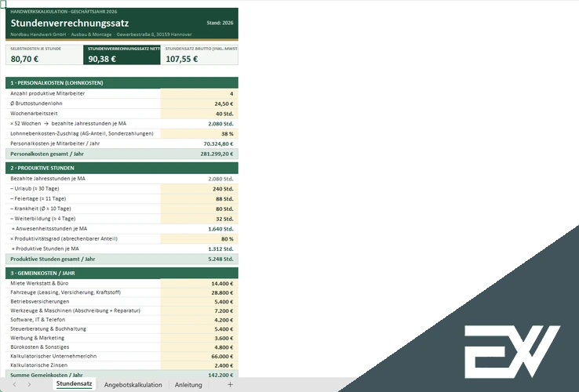
Task: Click the white EX logo in corner
Action: coord(512,351)
